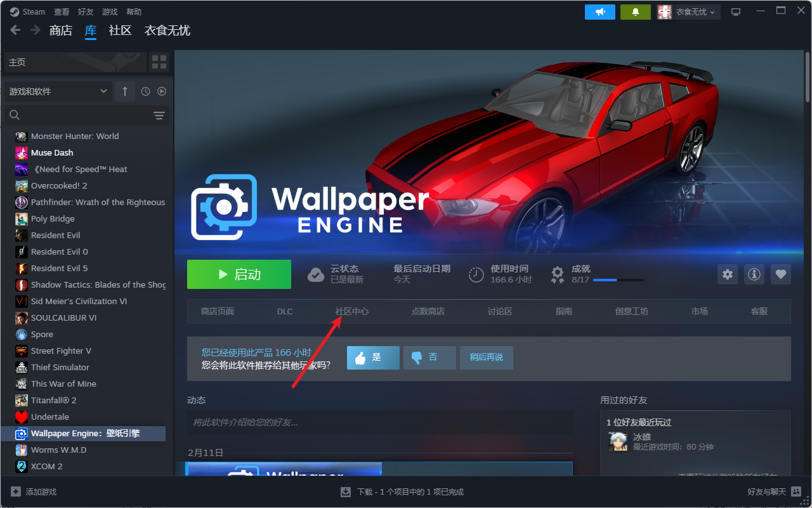Select Pathfinder: Wrath of the Righteous
This screenshot has height=508, width=812.
(x=98, y=202)
